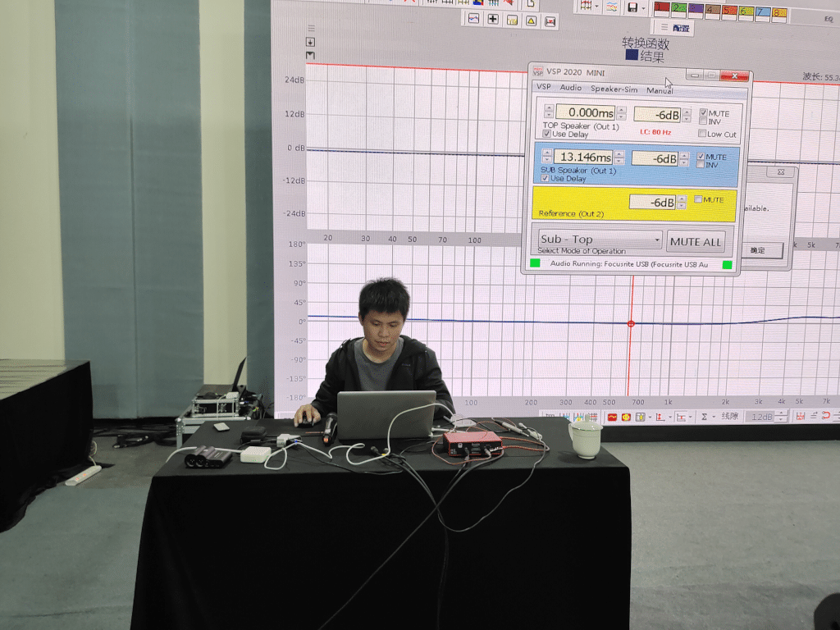Open the Speaker-Sim menu
Viewport: 840px width, 630px height.
614,89
